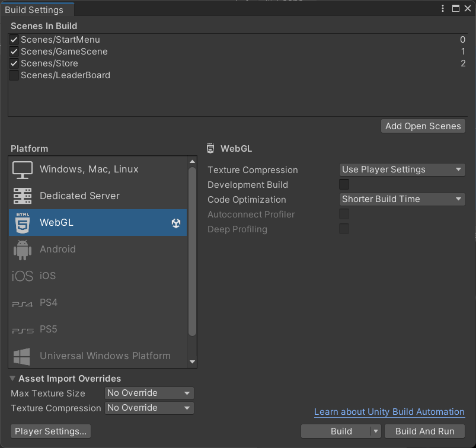Open the three-dot window options menu

coord(443,8)
